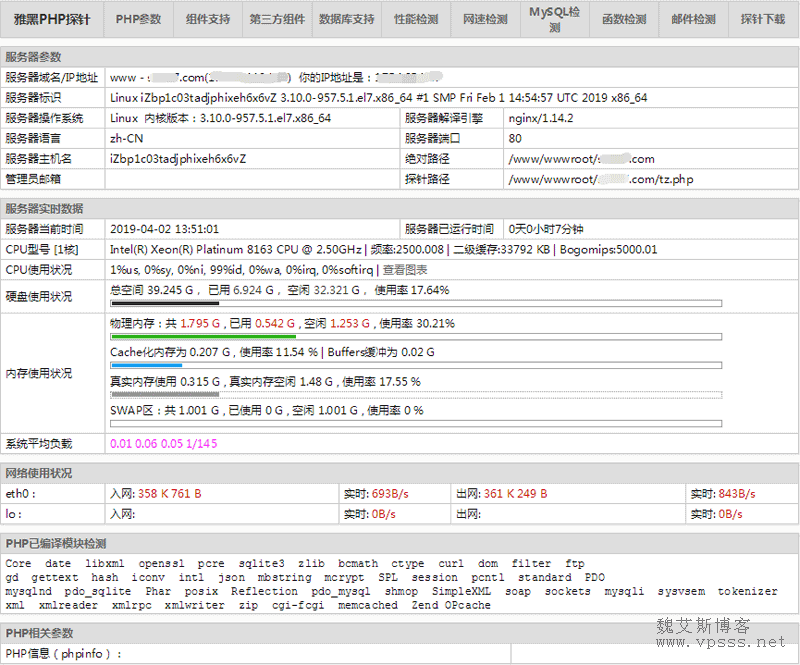Open the 性能检测 tab
Screen dimensions: 800x665
(415, 20)
